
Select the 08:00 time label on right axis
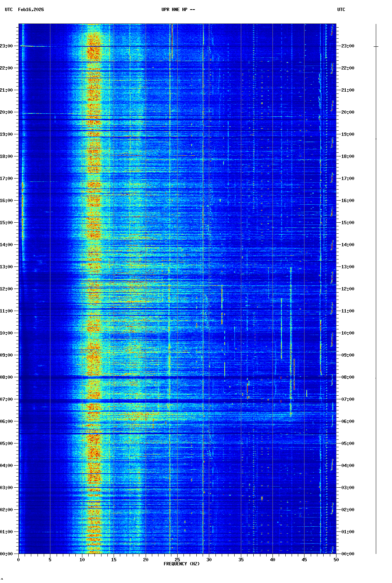click(348, 377)
